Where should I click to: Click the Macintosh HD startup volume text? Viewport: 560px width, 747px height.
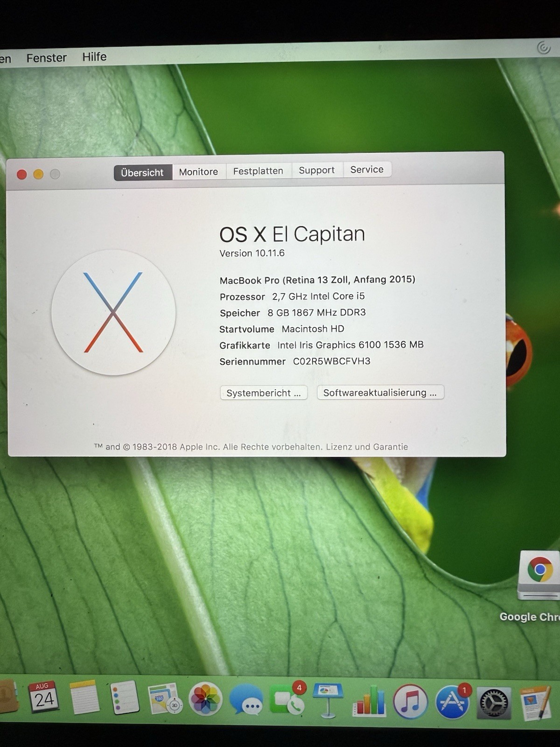tap(313, 329)
